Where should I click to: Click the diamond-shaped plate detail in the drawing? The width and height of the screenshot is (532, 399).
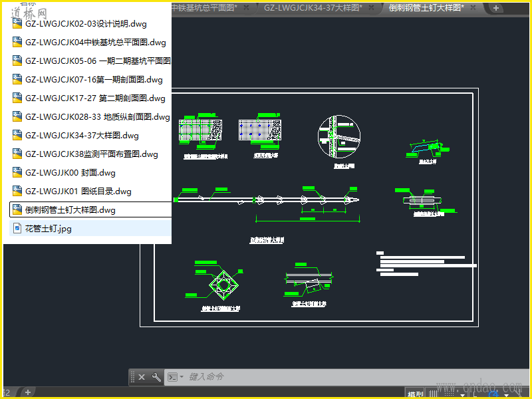(x=223, y=285)
